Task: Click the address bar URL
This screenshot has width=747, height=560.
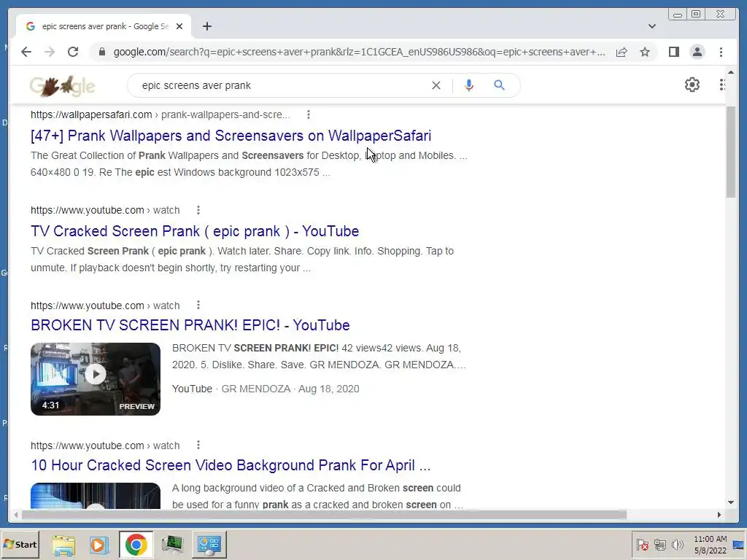Action: (359, 52)
